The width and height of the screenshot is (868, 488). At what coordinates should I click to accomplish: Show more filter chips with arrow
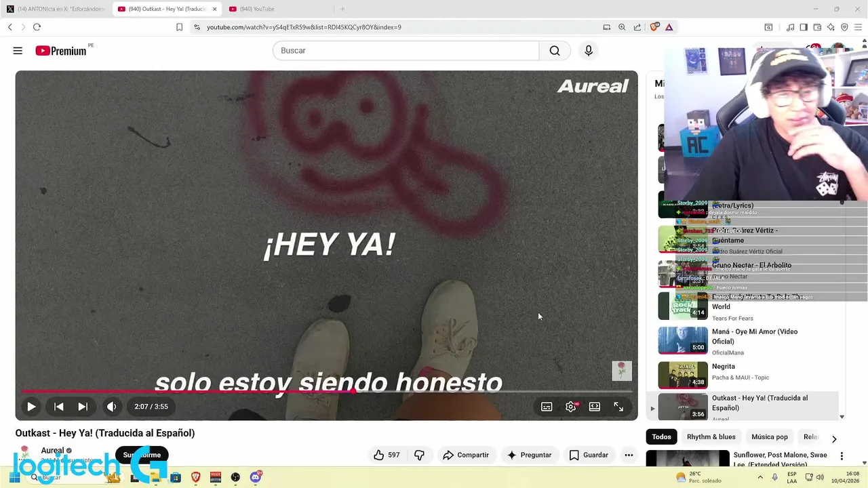pyautogui.click(x=834, y=439)
